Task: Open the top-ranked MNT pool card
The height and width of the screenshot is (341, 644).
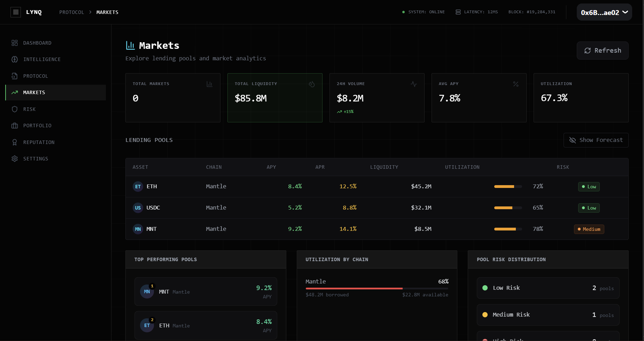Action: (x=205, y=291)
